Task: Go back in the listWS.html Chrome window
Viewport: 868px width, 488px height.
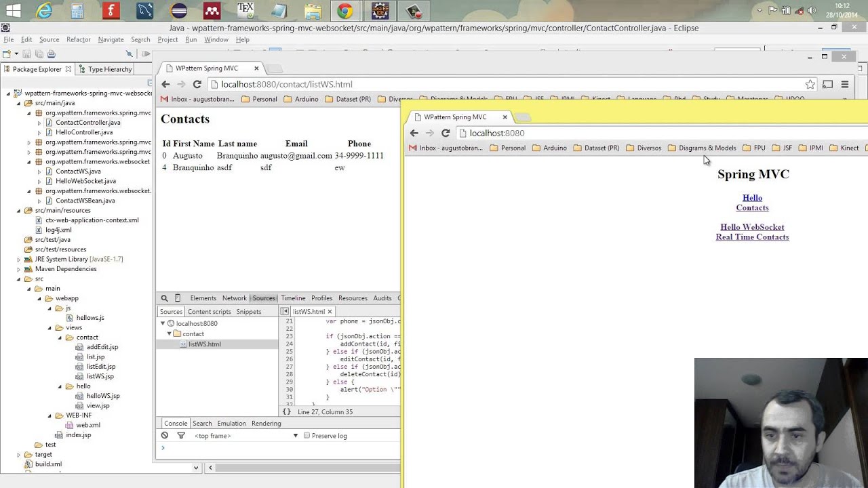Action: tap(166, 85)
